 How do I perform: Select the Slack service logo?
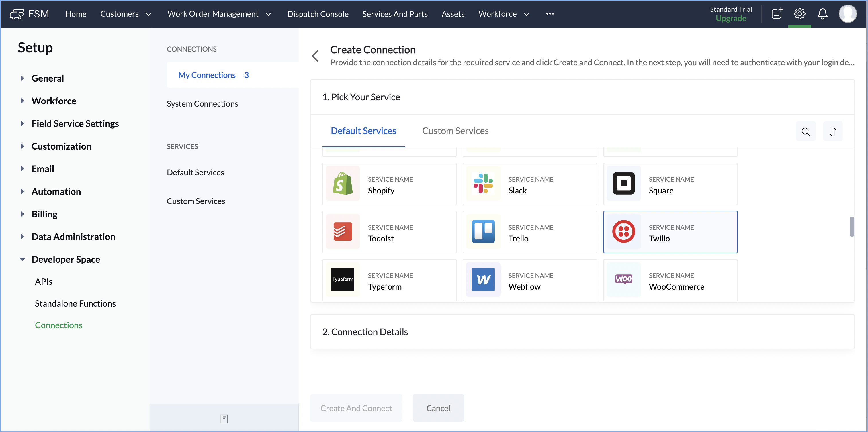coord(483,184)
